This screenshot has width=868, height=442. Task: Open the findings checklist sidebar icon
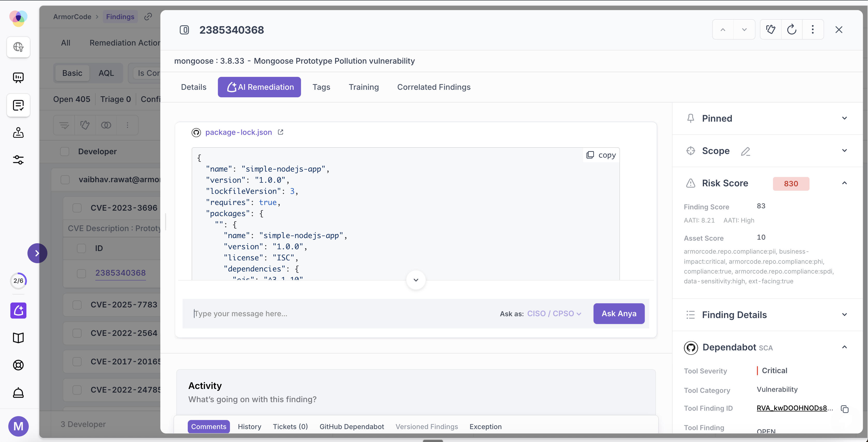(18, 105)
